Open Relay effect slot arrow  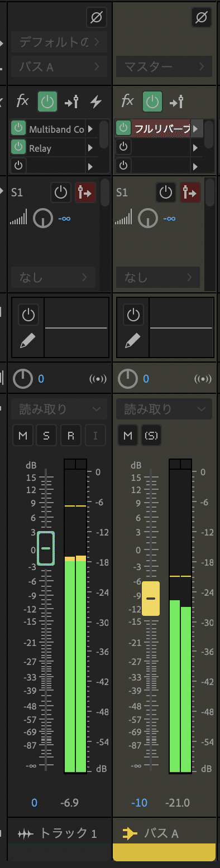(x=91, y=148)
